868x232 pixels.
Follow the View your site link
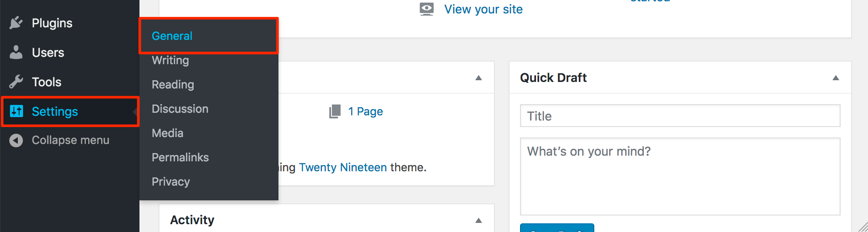coord(483,9)
